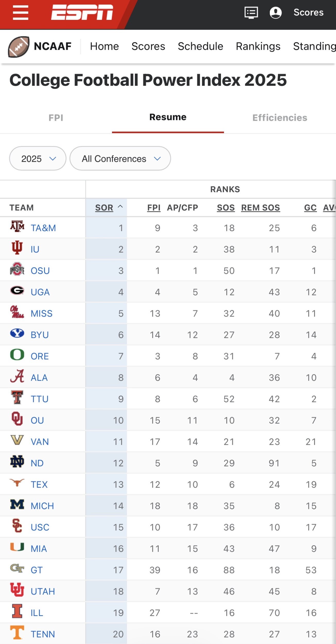
Task: Open the BYU team link
Action: 40,335
